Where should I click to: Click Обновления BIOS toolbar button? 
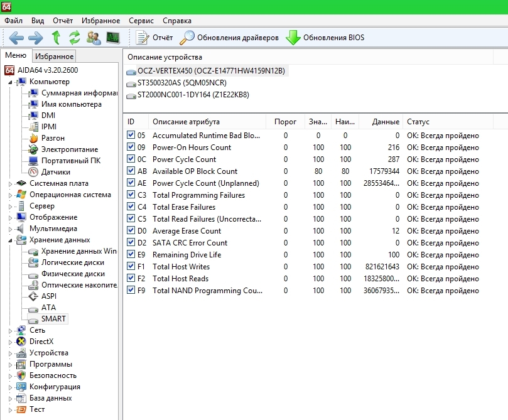click(325, 38)
